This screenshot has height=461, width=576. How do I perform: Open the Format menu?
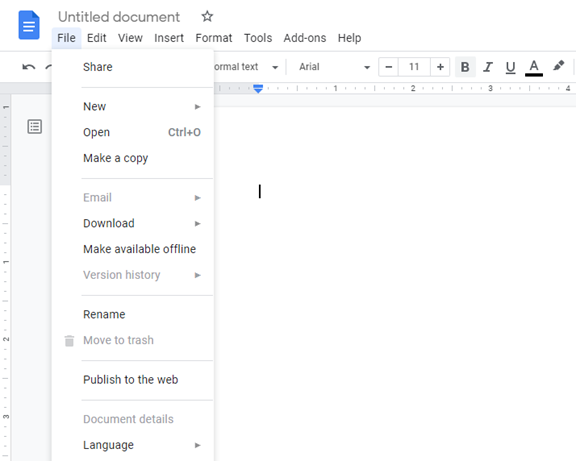click(214, 38)
